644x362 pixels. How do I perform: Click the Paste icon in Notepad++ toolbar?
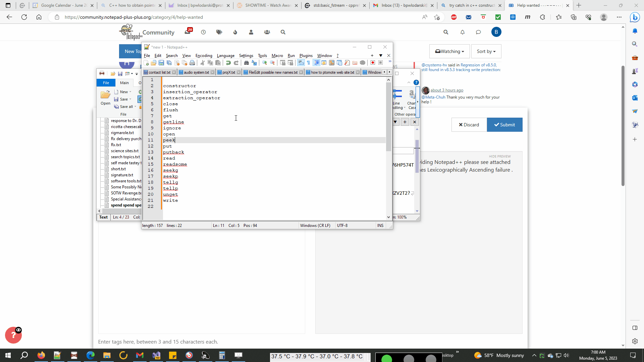[218, 63]
